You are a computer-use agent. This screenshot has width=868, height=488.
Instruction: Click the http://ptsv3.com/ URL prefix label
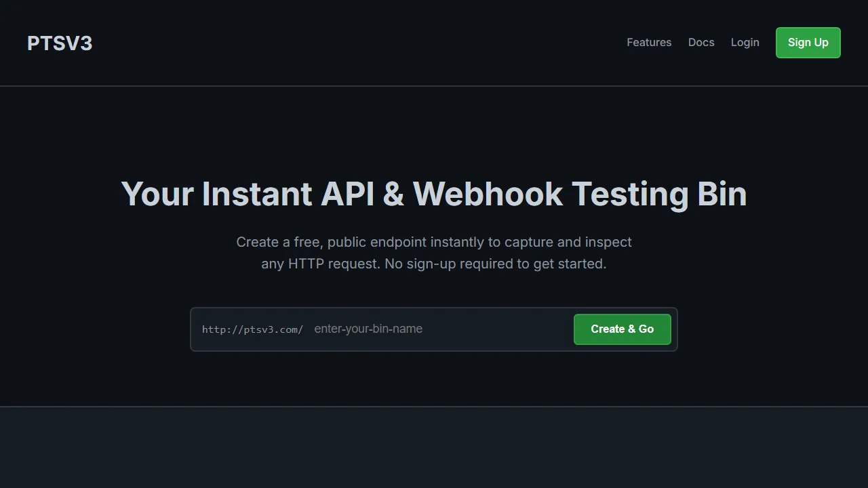[252, 329]
